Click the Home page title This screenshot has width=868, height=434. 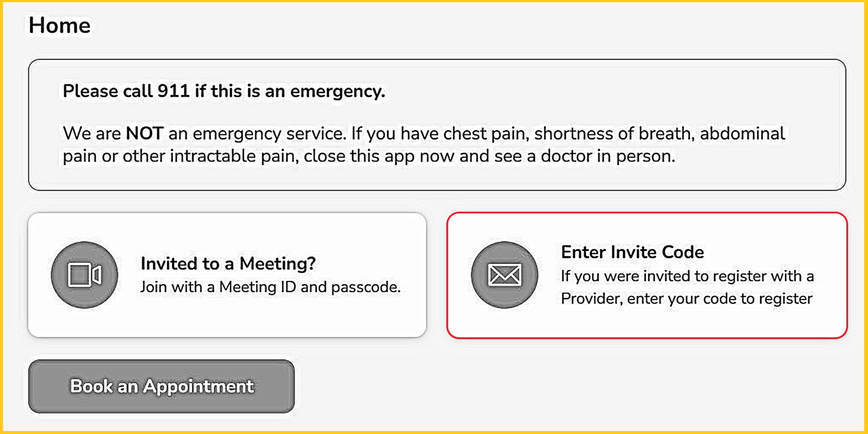59,25
